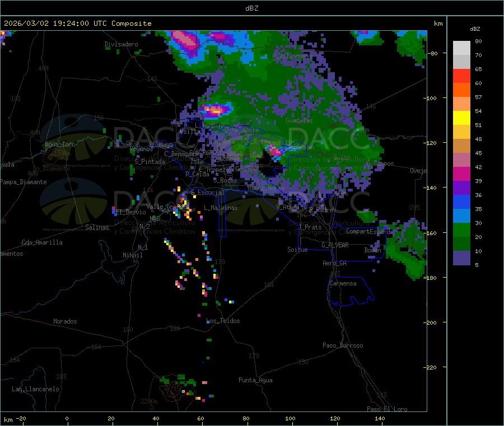The width and height of the screenshot is (504, 426).
Task: Select the green 20-30 dBZ legend swatch
Action: [461, 230]
